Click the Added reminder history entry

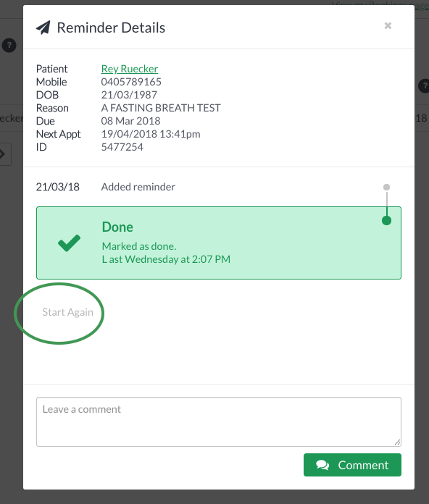pos(138,187)
